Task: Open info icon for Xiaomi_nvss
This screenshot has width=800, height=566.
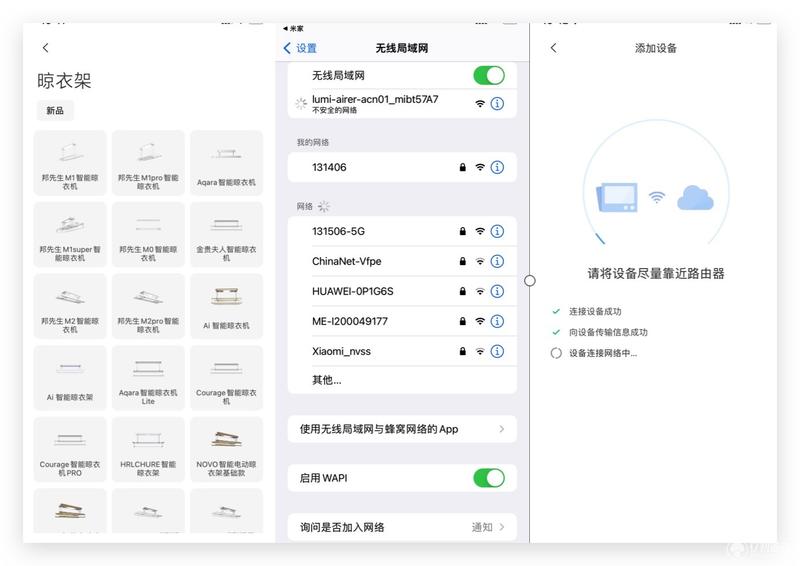Action: click(497, 351)
